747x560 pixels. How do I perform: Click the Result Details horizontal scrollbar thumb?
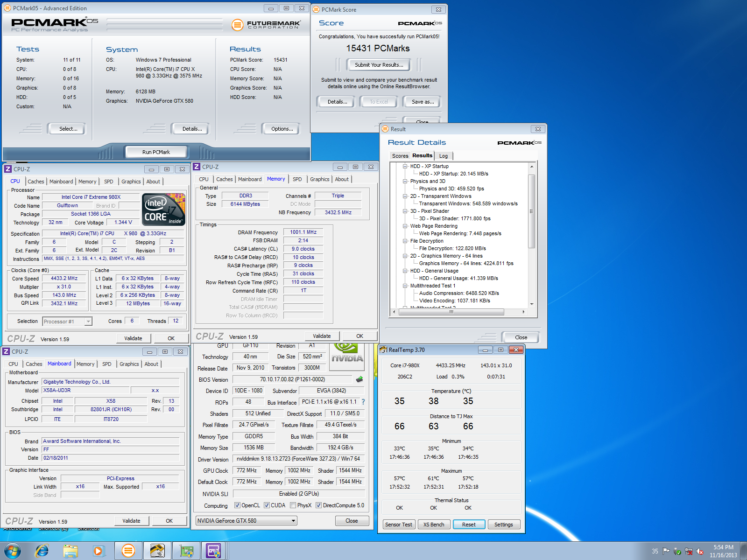[x=451, y=312]
